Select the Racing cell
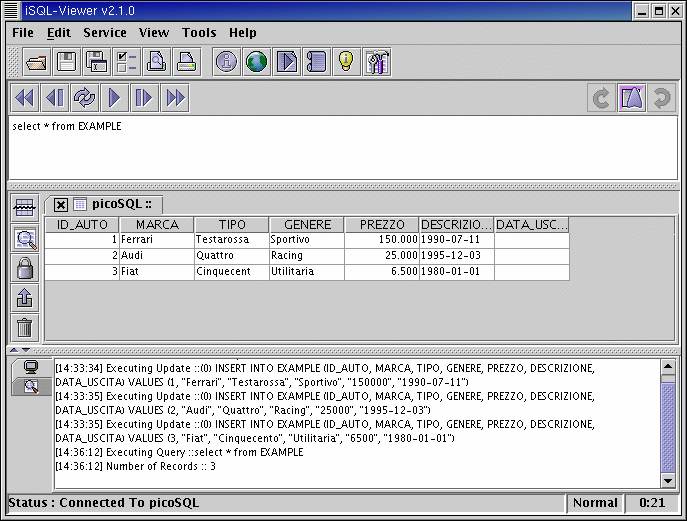 tap(307, 255)
